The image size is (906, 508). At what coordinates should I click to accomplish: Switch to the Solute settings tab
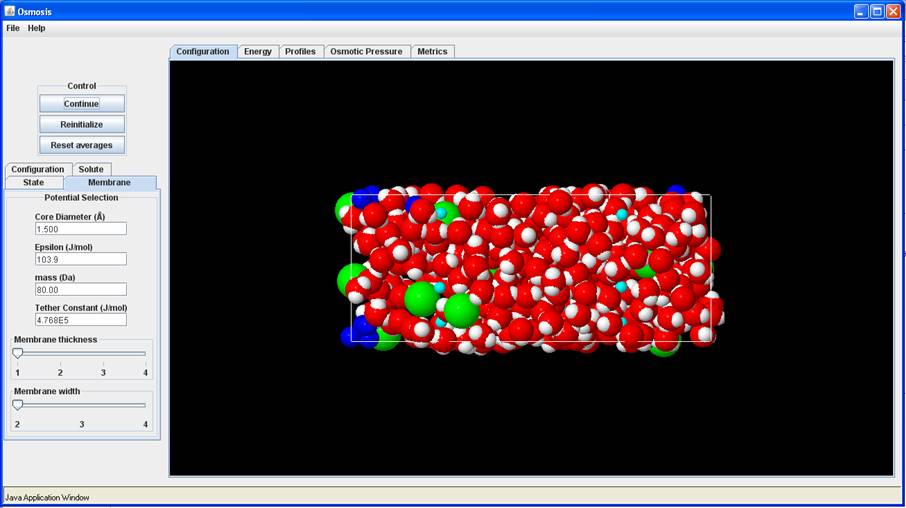coord(91,169)
